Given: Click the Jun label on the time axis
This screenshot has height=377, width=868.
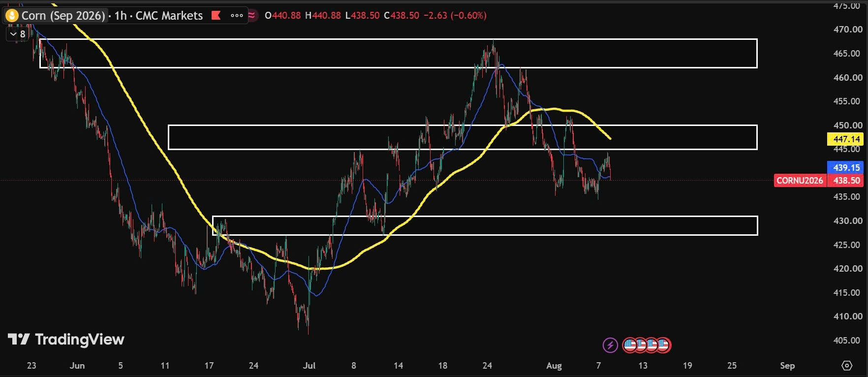Looking at the screenshot, I should click(x=77, y=366).
